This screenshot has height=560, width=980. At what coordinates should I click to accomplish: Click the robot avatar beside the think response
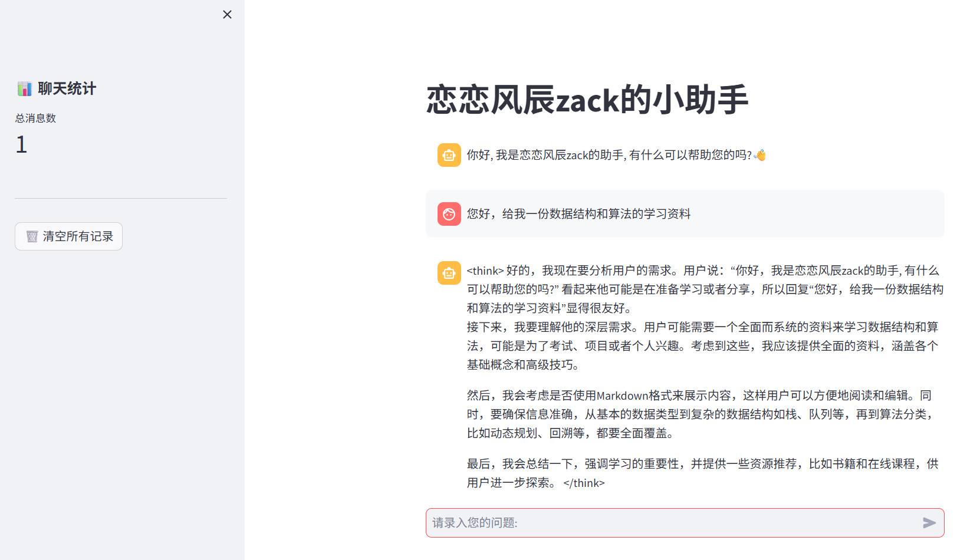[x=449, y=273]
